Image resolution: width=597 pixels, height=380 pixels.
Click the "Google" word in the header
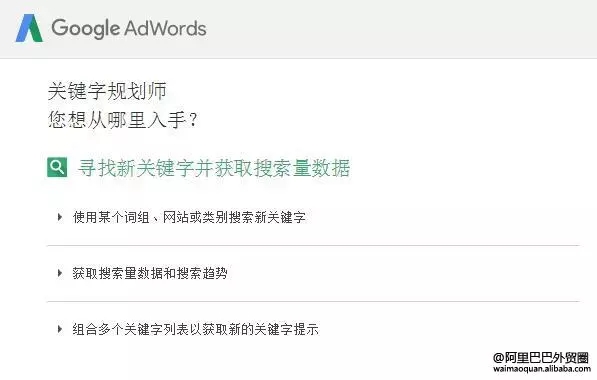(x=86, y=29)
